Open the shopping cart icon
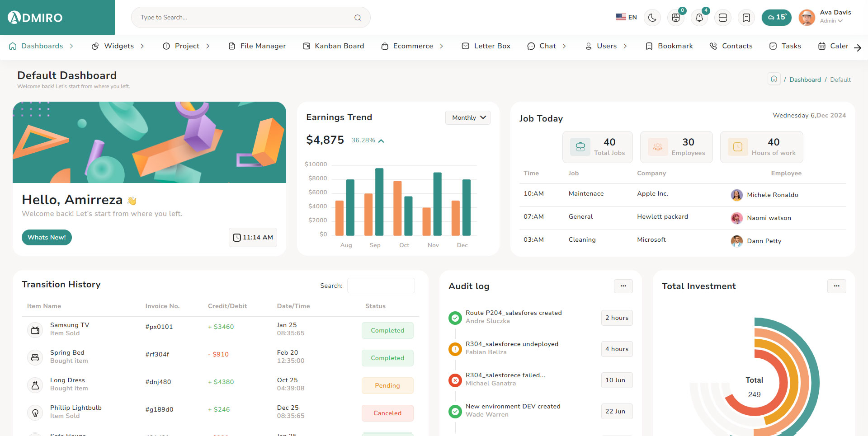 click(676, 18)
